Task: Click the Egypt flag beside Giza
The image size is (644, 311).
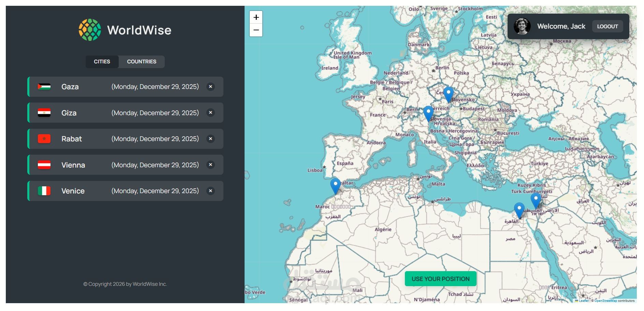Action: (x=44, y=113)
